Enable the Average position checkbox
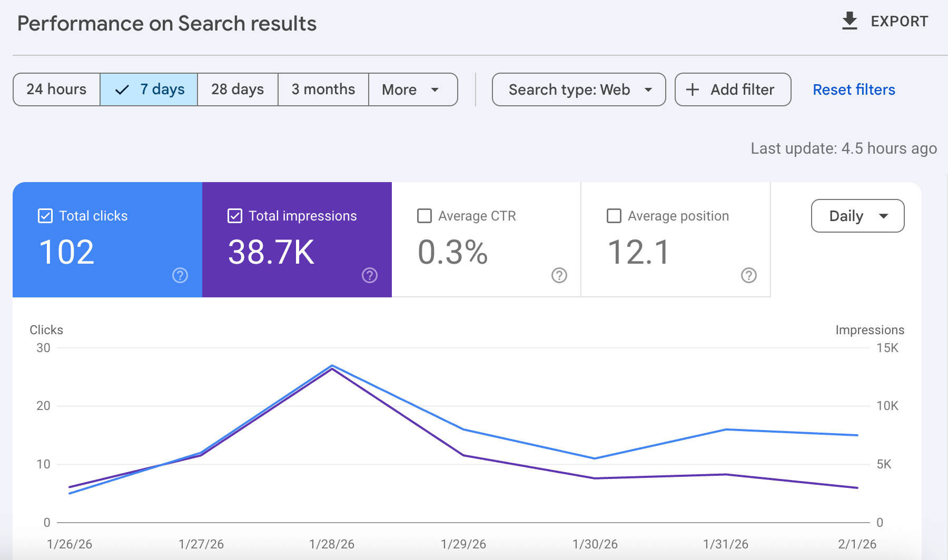948x560 pixels. 614,216
